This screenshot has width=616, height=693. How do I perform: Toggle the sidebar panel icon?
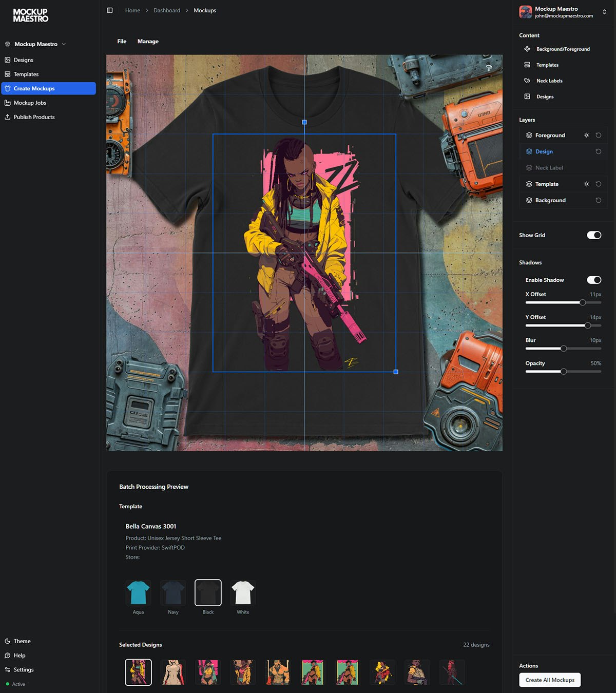pos(110,10)
